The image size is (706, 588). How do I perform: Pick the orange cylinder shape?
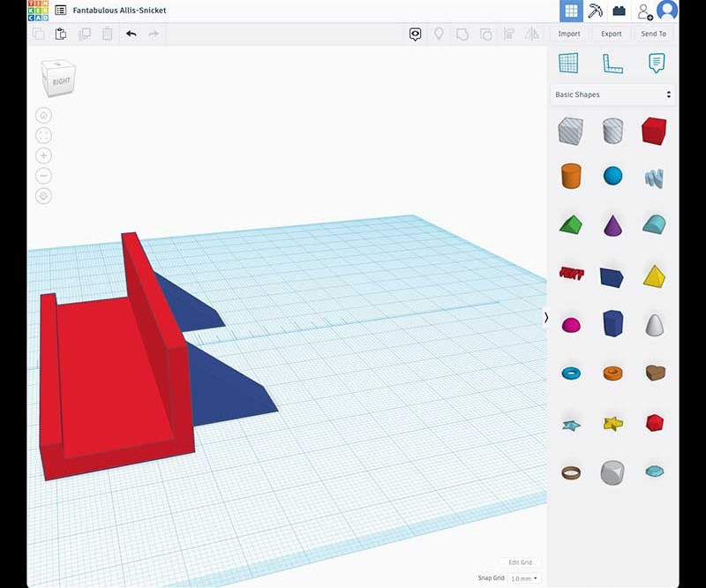[571, 175]
